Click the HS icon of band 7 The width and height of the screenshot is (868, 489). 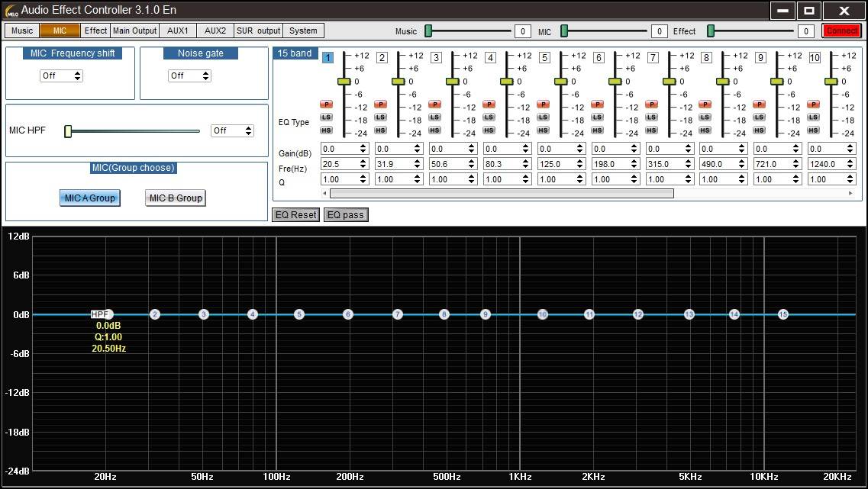click(x=651, y=130)
